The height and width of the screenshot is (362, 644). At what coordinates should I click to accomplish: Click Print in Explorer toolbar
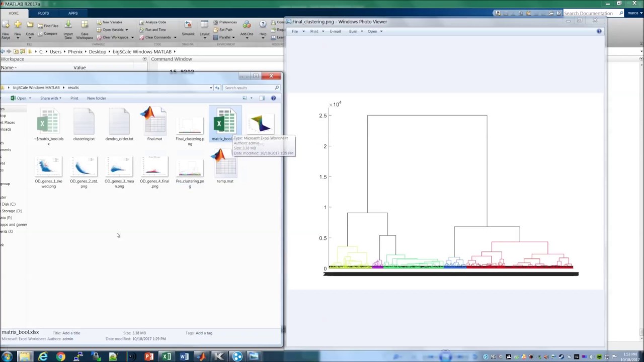(74, 98)
